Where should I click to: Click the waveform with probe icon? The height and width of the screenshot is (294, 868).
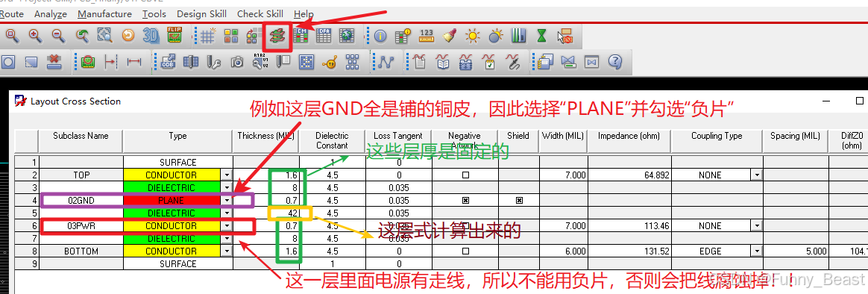click(512, 62)
